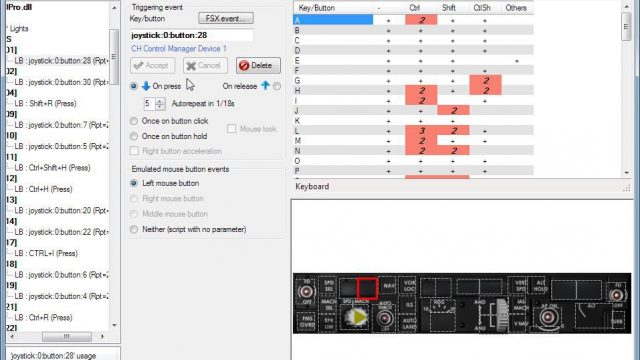
Task: Click the Autorepeat value field showing 5
Action: [150, 104]
